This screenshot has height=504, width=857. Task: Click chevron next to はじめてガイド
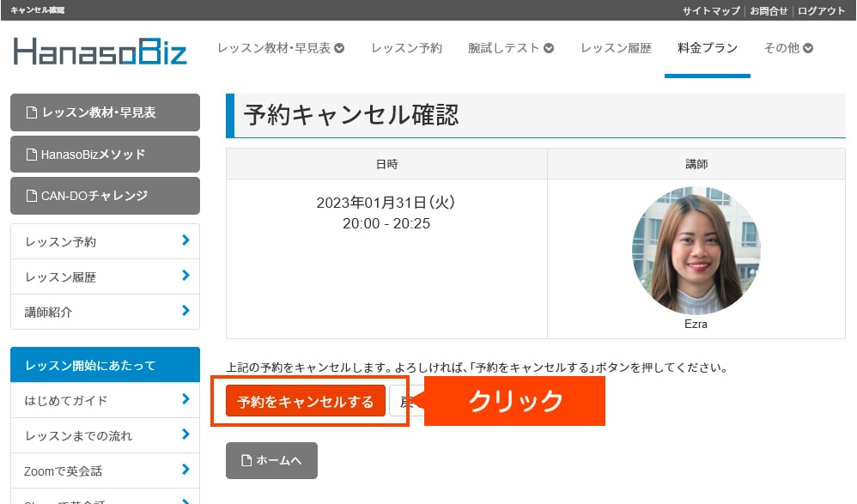coord(185,399)
